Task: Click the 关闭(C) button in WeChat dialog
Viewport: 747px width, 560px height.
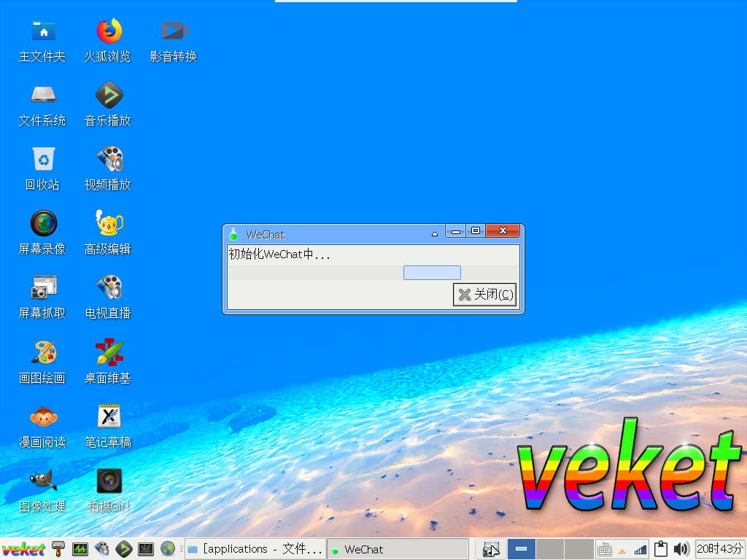Action: 484,295
